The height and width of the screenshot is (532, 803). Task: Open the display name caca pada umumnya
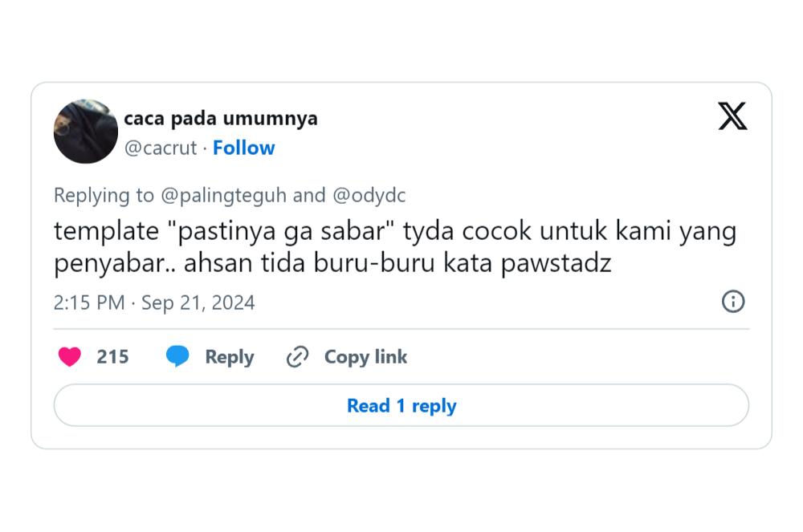coord(221,118)
